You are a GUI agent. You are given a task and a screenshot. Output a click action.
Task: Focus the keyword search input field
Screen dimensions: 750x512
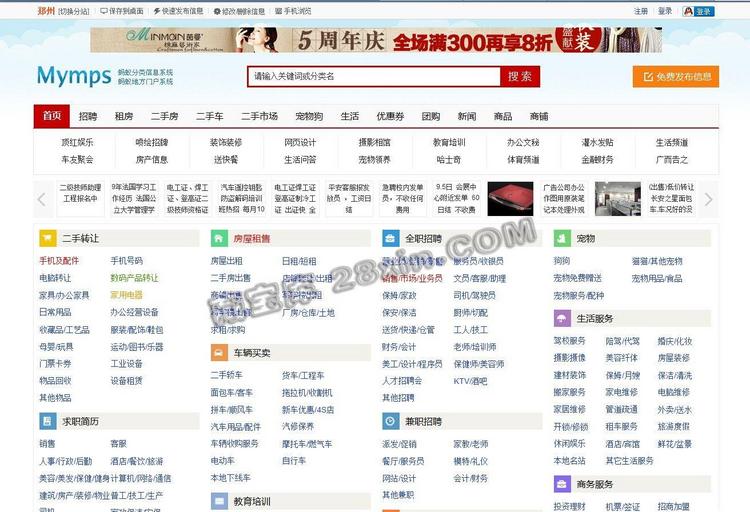pos(374,77)
